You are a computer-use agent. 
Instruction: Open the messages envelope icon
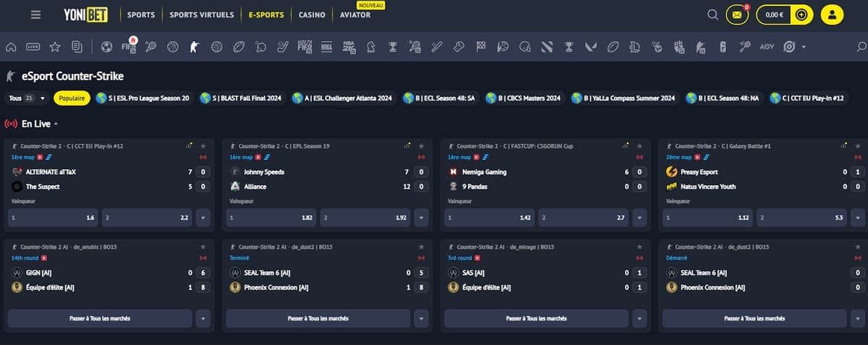pos(737,14)
